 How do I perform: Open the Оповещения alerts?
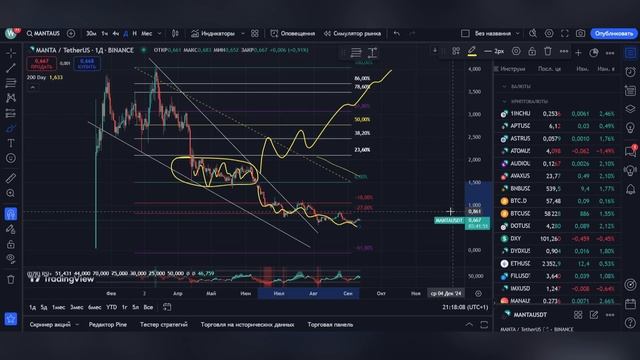pos(293,33)
